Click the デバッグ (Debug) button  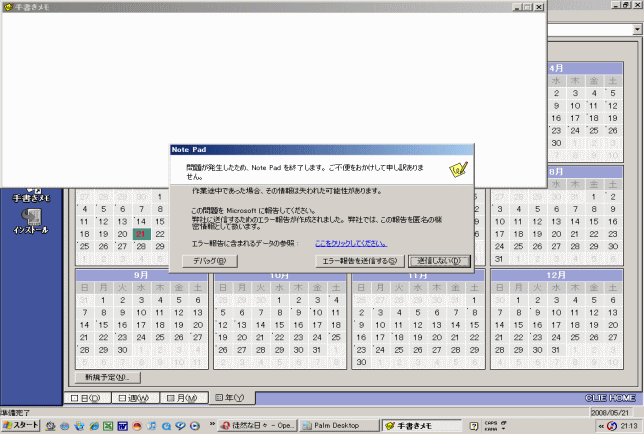(209, 261)
